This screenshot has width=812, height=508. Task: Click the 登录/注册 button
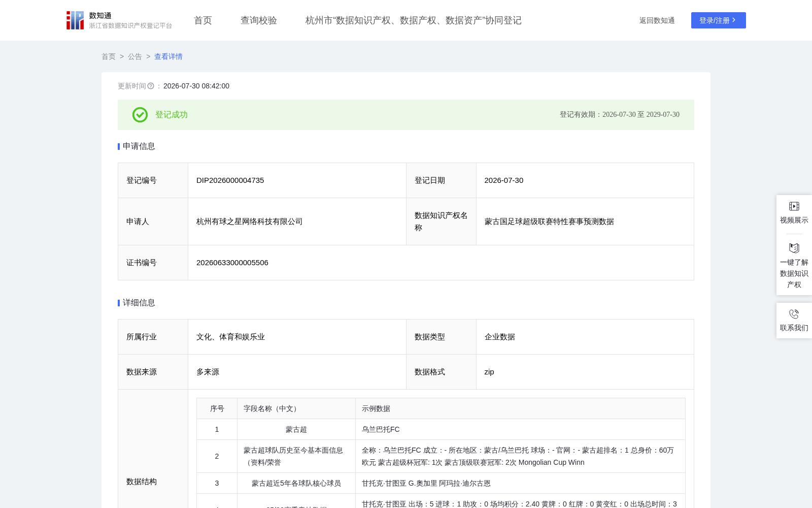(719, 20)
